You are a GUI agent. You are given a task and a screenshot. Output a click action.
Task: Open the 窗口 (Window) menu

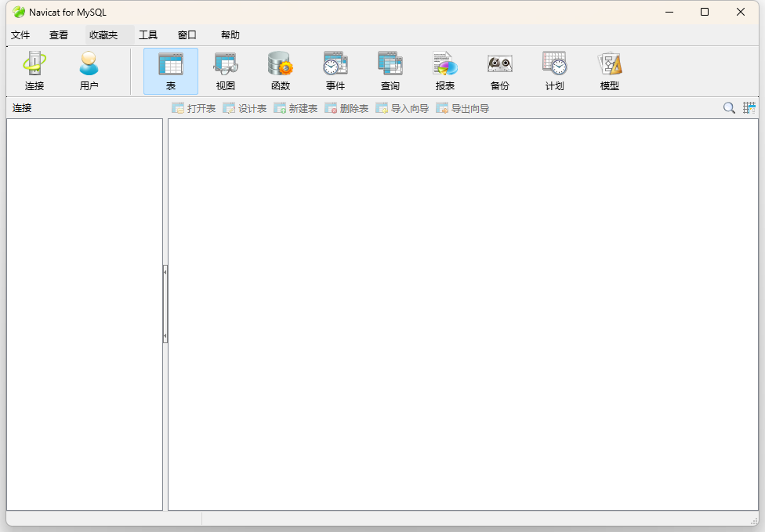click(x=187, y=35)
